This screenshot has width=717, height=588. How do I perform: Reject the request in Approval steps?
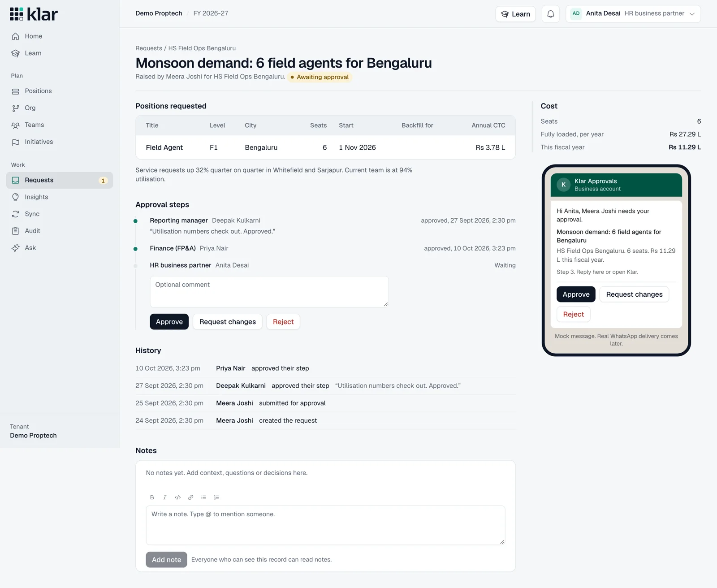[283, 322]
